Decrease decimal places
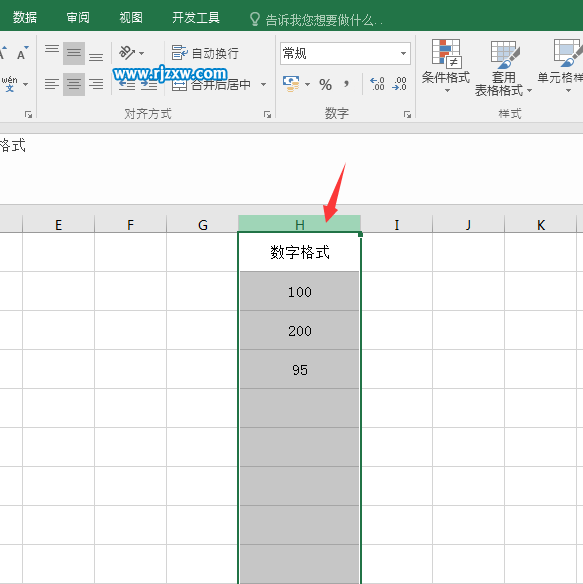This screenshot has width=583, height=584. [x=399, y=84]
